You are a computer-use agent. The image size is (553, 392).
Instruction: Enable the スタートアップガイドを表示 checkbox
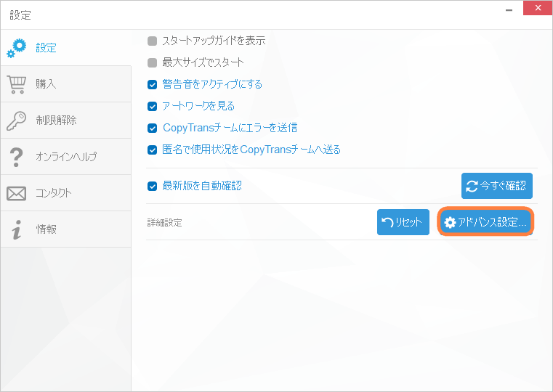[153, 41]
